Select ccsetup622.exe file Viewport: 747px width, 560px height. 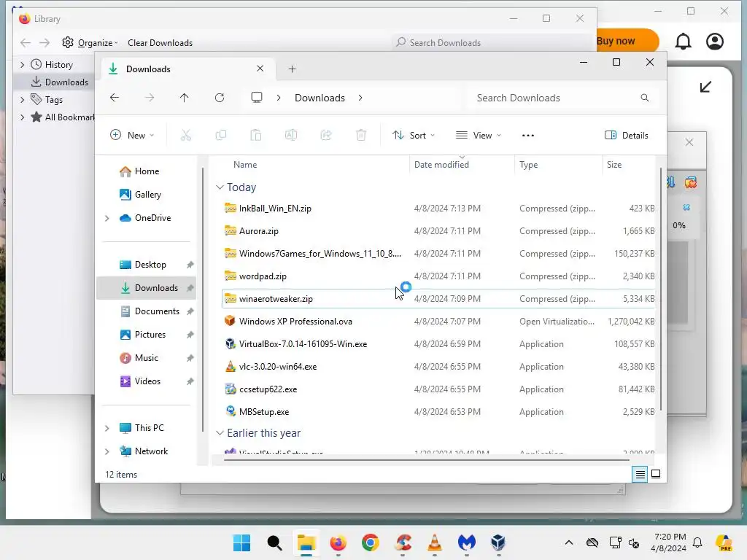pyautogui.click(x=438, y=389)
